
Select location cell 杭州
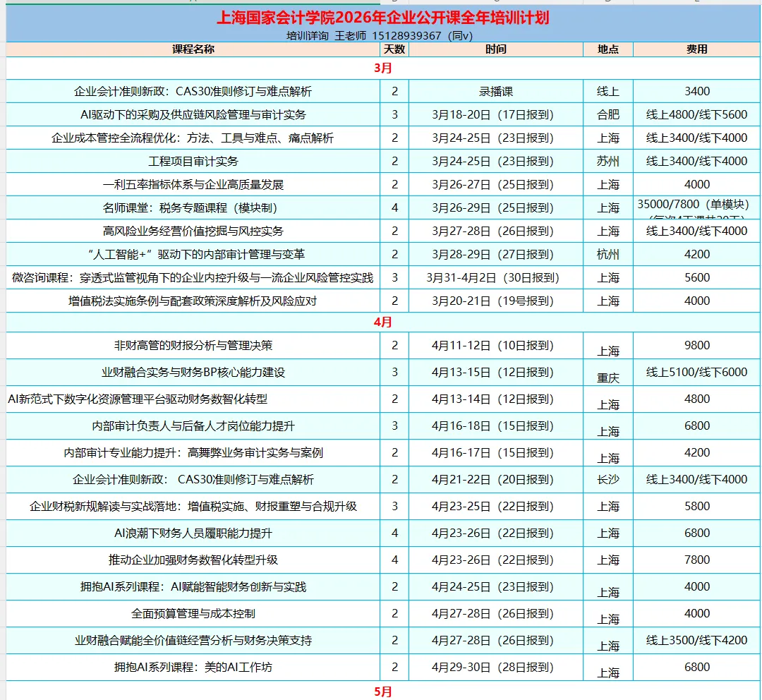pyautogui.click(x=608, y=255)
